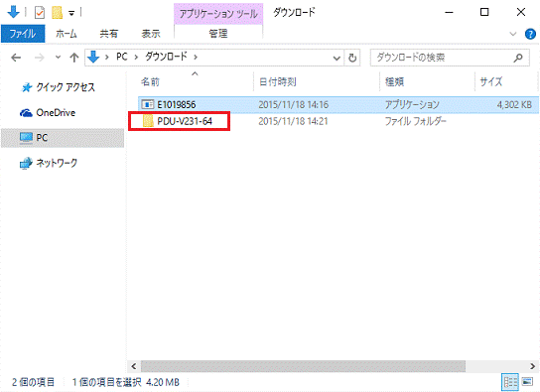Expand the chevron before PC breadcrumb
The height and width of the screenshot is (392, 540).
click(107, 58)
